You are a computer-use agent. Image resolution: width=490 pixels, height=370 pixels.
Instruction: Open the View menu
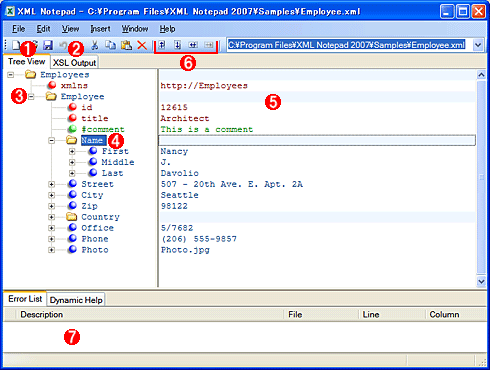[70, 29]
